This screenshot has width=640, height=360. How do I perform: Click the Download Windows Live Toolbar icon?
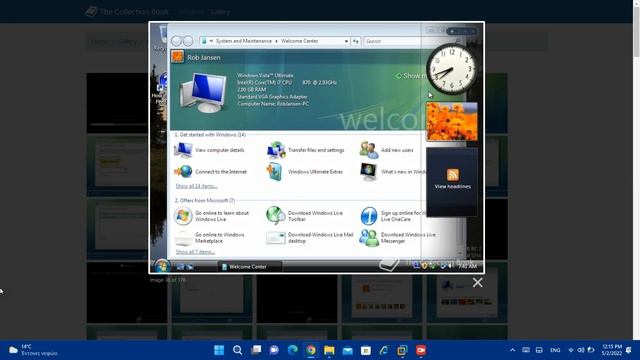tap(276, 216)
